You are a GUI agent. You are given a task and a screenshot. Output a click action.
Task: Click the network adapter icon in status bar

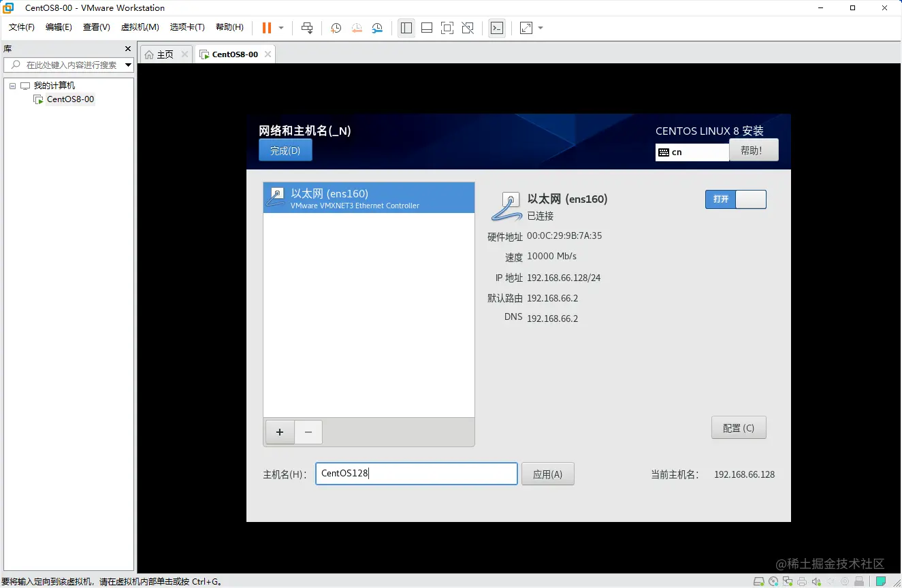click(x=788, y=581)
